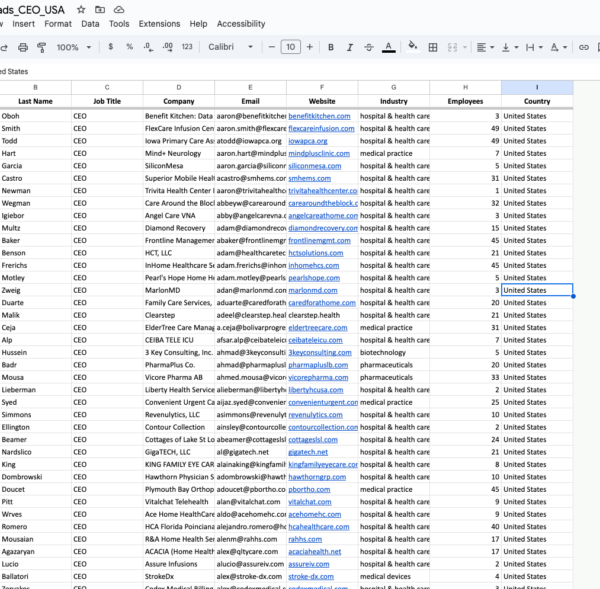Viewport: 600px width, 589px height.
Task: Open the Help menu
Action: [198, 24]
